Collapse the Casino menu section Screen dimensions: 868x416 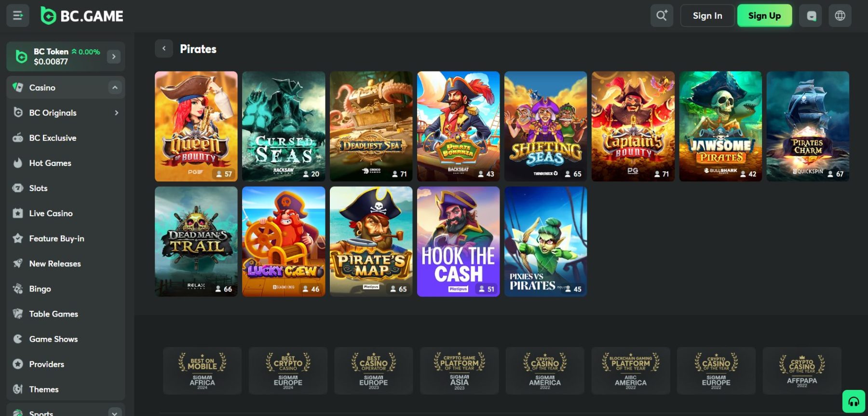(115, 87)
